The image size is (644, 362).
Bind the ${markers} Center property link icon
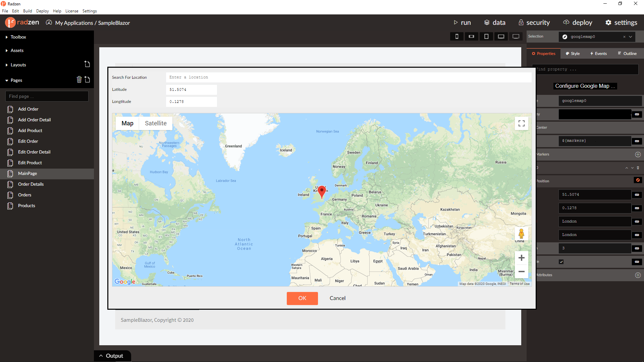click(637, 141)
